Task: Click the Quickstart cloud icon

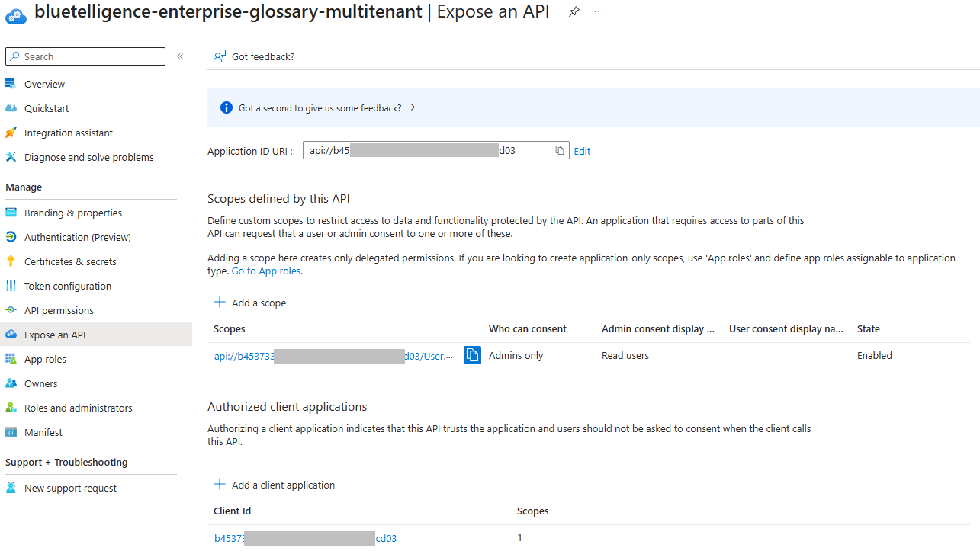Action: (x=11, y=108)
